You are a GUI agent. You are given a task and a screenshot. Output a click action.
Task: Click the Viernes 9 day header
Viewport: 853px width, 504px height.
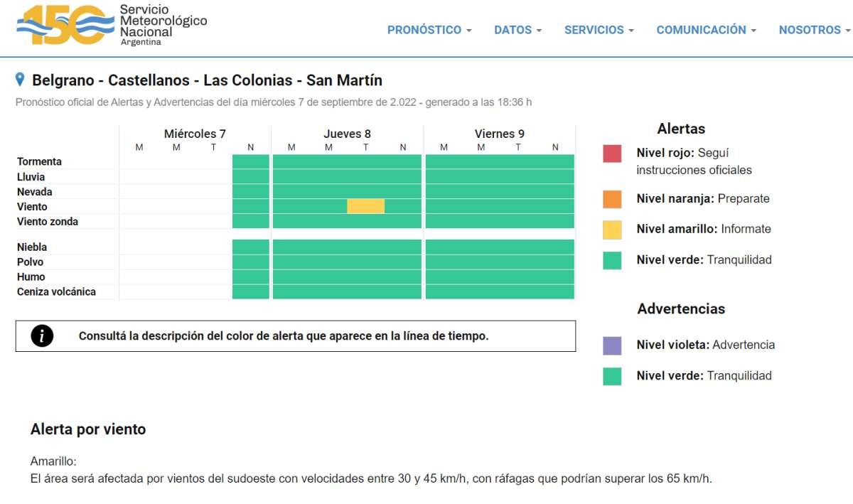tap(499, 134)
